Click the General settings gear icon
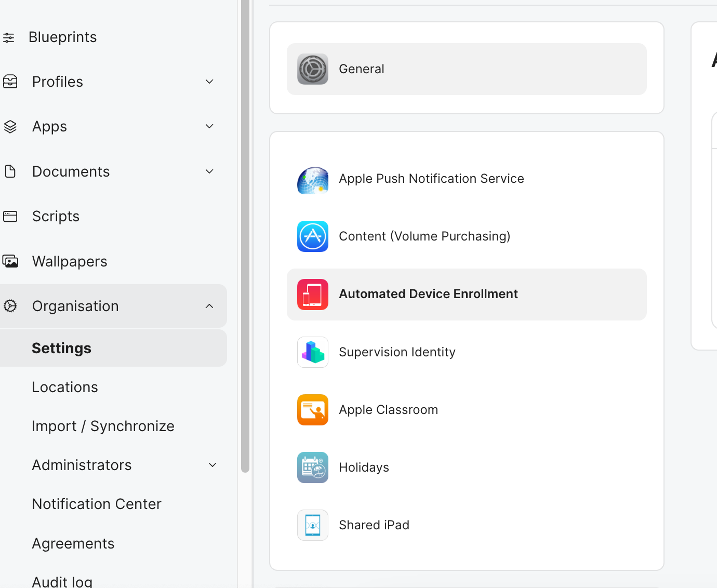This screenshot has width=717, height=588. (x=313, y=69)
